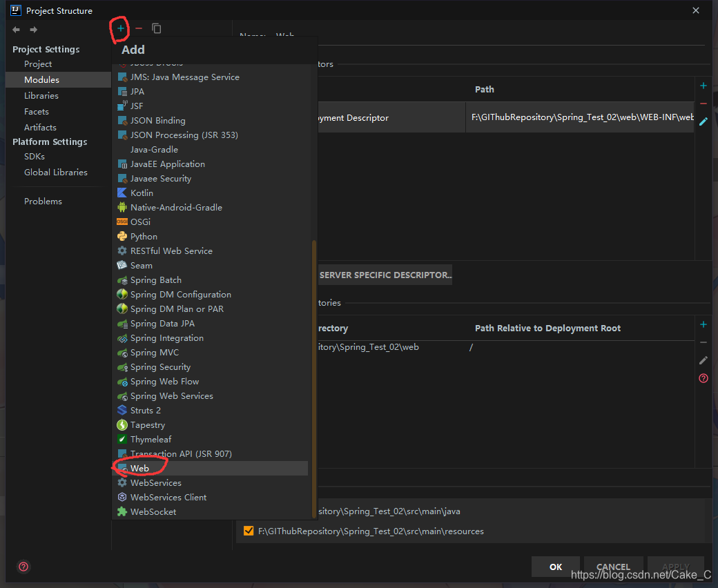Open Facets settings
The width and height of the screenshot is (718, 588).
point(58,112)
